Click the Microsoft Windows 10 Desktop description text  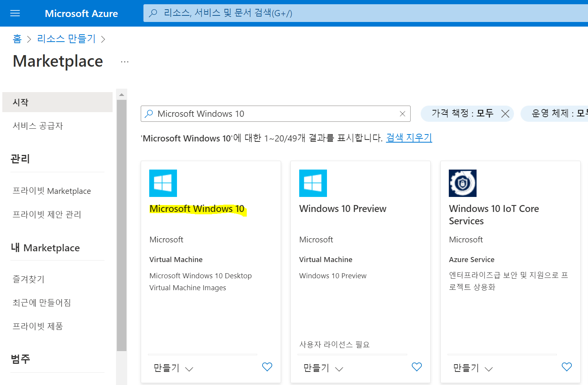[x=200, y=282]
